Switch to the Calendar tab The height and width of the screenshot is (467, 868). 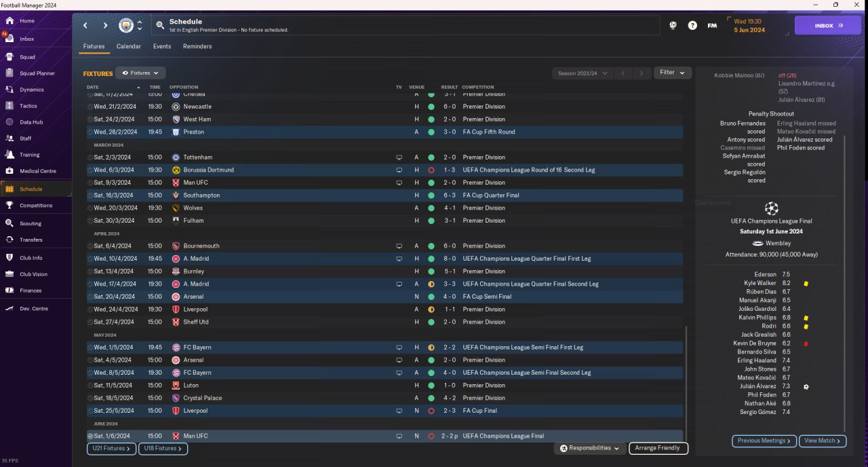pos(129,47)
